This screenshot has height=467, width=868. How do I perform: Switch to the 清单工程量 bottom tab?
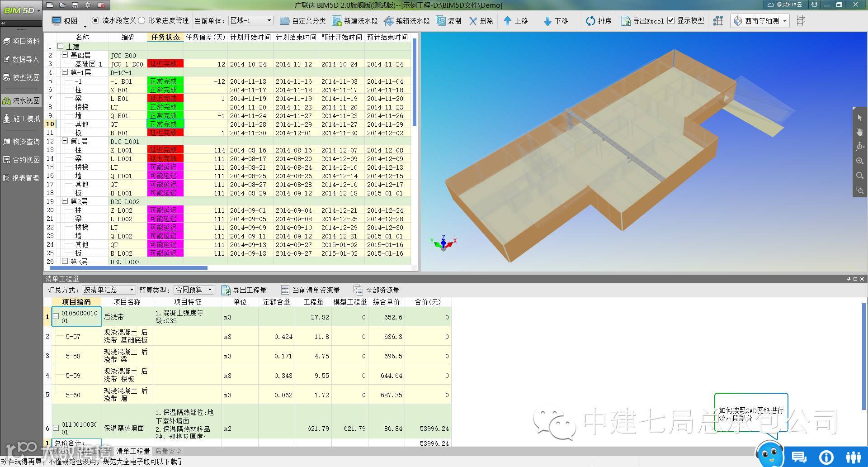[133, 451]
